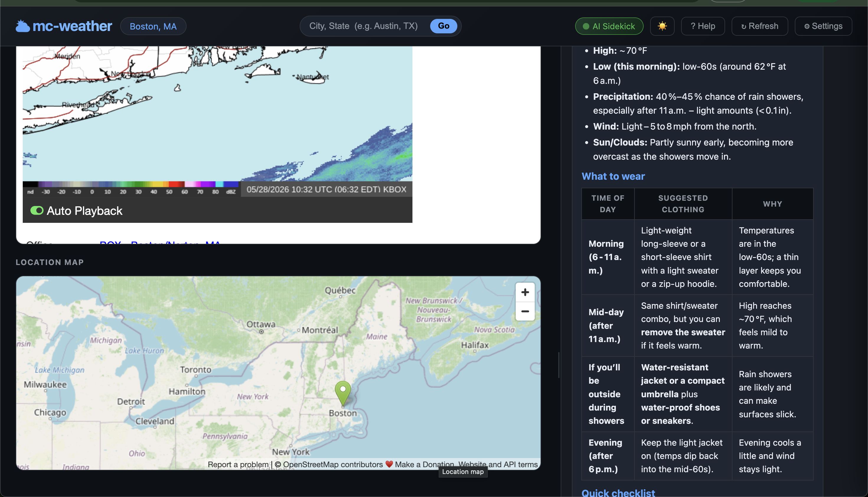
Task: Click the High ~70 °F bullet
Action: pos(620,51)
